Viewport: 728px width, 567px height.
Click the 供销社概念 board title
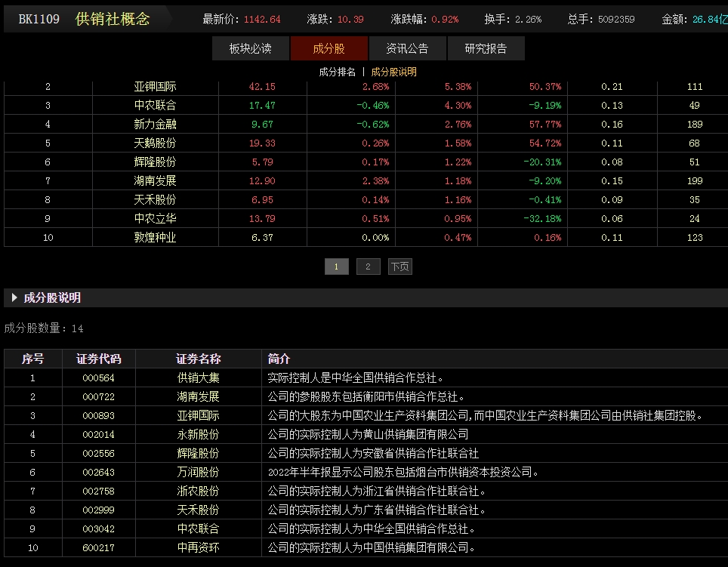tap(113, 19)
